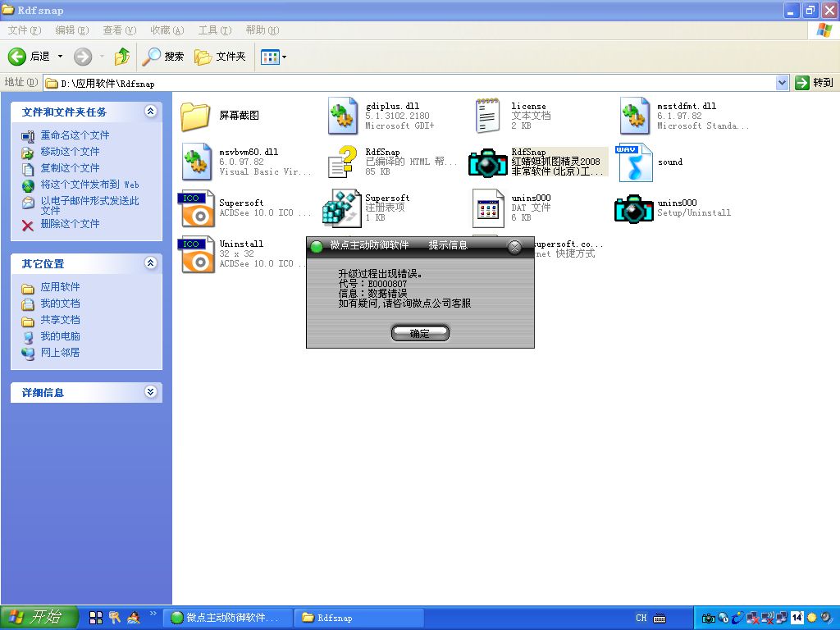Select the Supersoft ICO file icon
This screenshot has height=630, width=840.
click(197, 208)
